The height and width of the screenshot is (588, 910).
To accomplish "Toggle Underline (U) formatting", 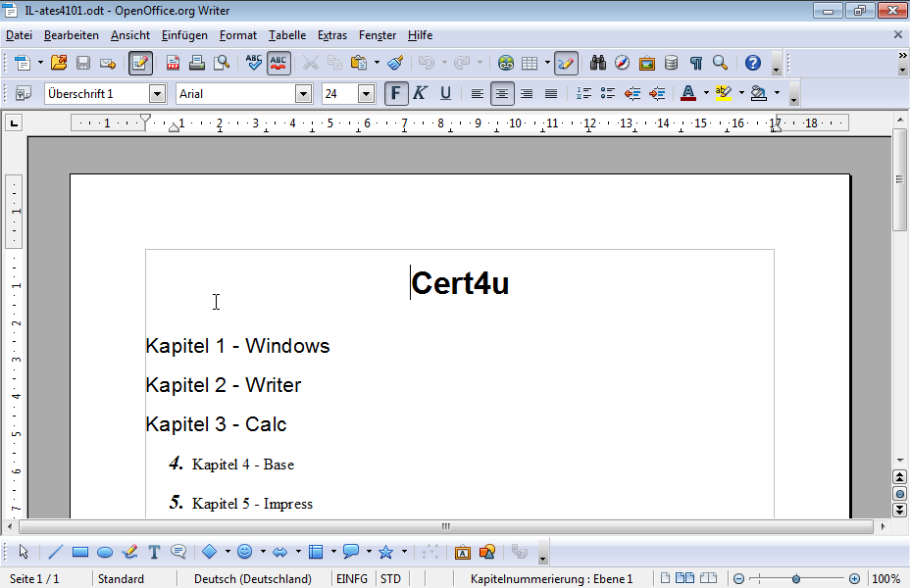I will pos(445,93).
